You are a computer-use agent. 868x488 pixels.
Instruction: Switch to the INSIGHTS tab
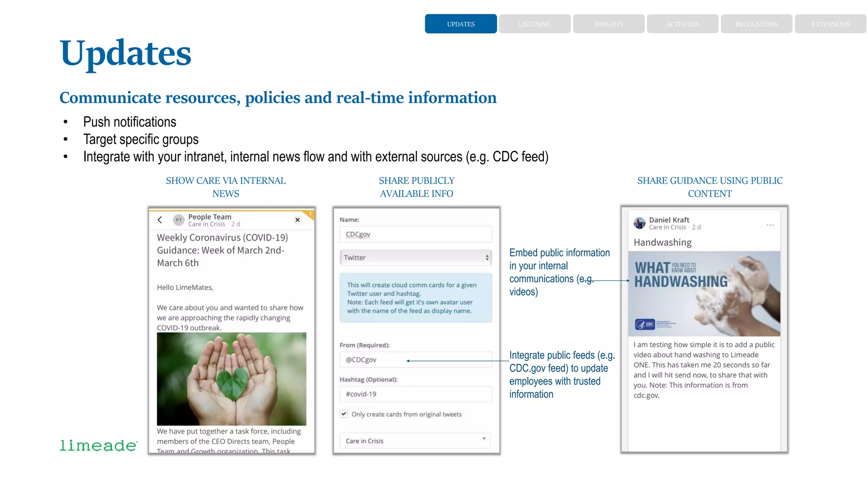609,24
